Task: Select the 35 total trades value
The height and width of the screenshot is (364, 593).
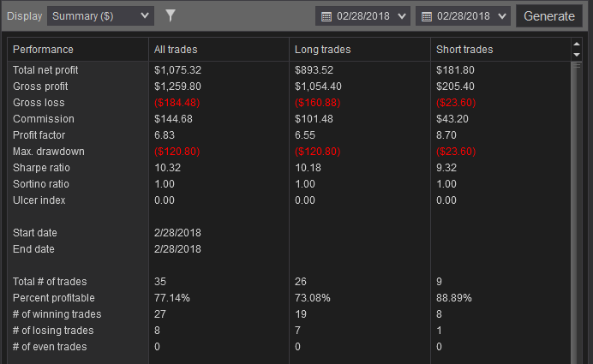Action: (x=160, y=281)
